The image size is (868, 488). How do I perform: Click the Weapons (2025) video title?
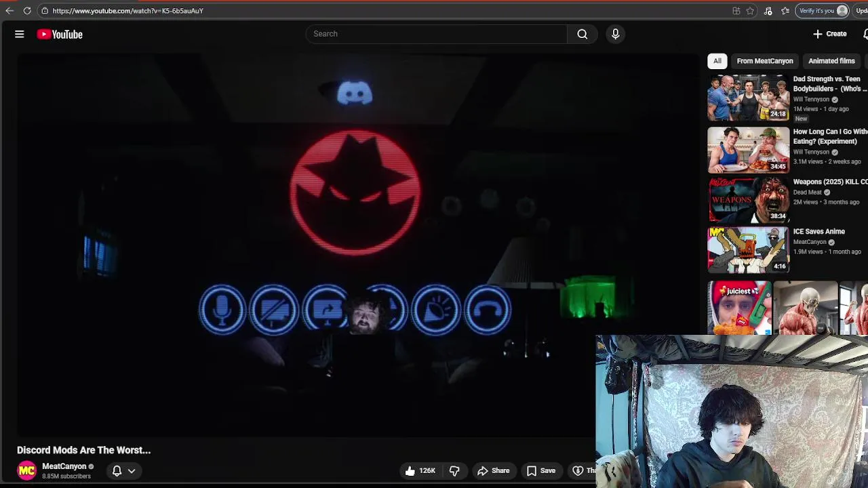click(830, 182)
